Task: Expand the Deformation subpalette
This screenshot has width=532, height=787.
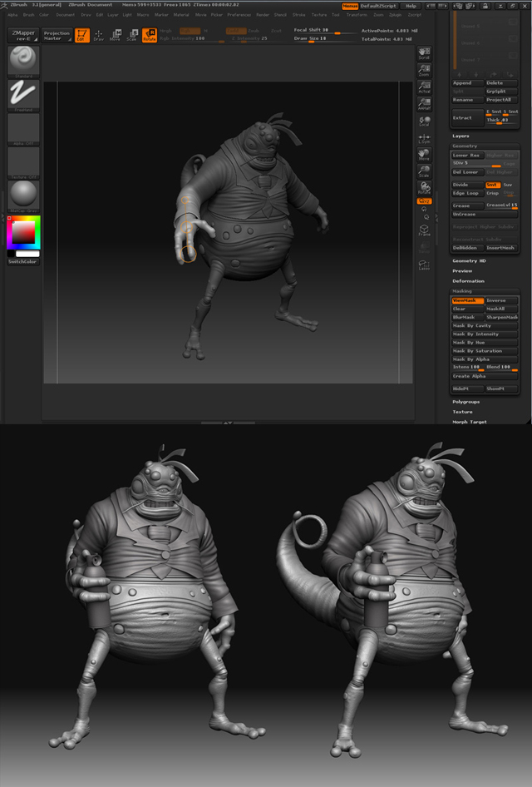Action: point(468,281)
